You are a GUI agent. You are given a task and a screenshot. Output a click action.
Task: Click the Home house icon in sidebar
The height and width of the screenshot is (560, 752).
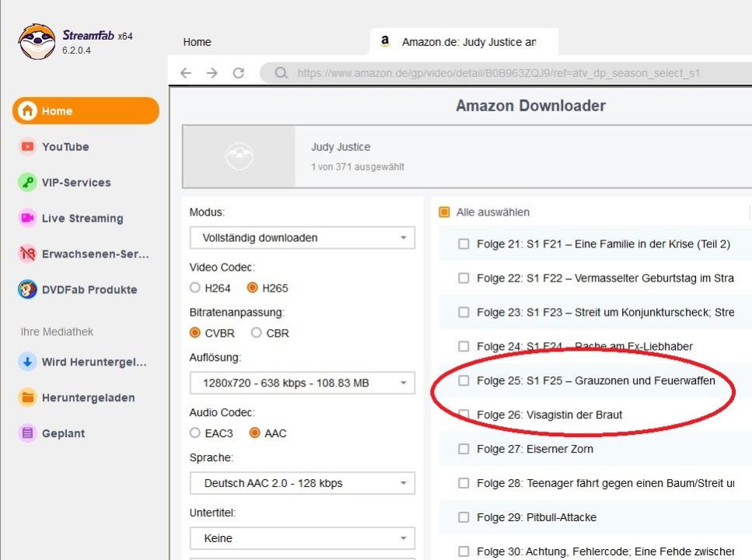[x=27, y=111]
